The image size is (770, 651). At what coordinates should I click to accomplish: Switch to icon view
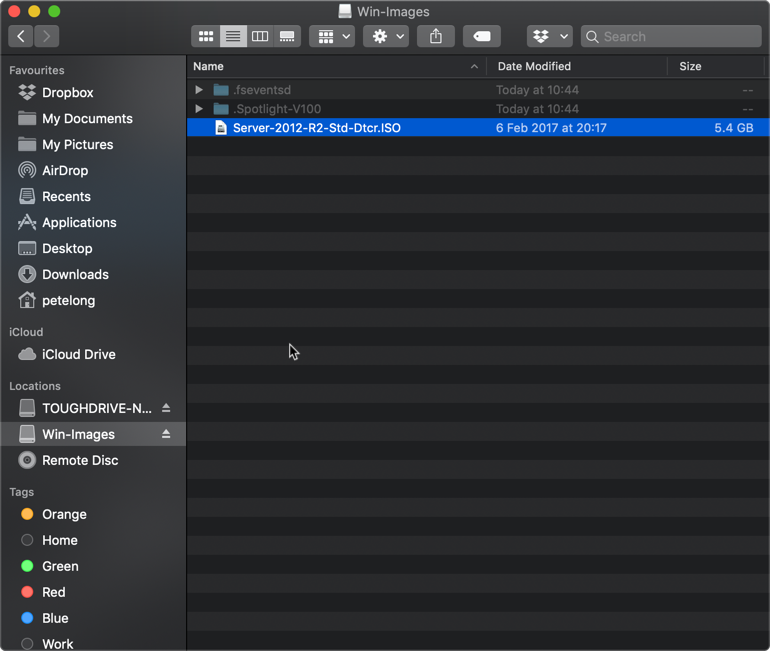(206, 36)
